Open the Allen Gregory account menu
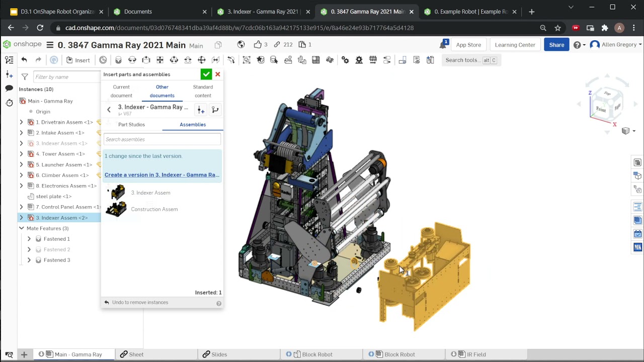Viewport: 644px width, 362px height. pyautogui.click(x=616, y=45)
